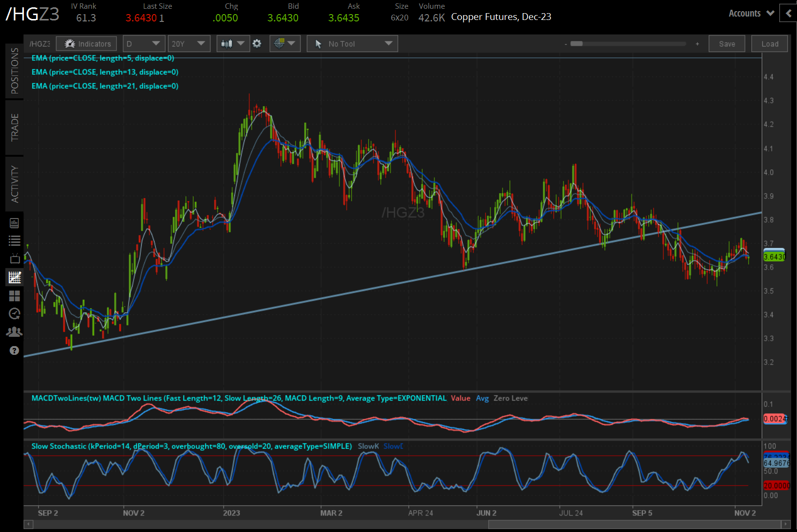The height and width of the screenshot is (532, 797).
Task: Expand the D timeframe dropdown
Action: [144, 44]
